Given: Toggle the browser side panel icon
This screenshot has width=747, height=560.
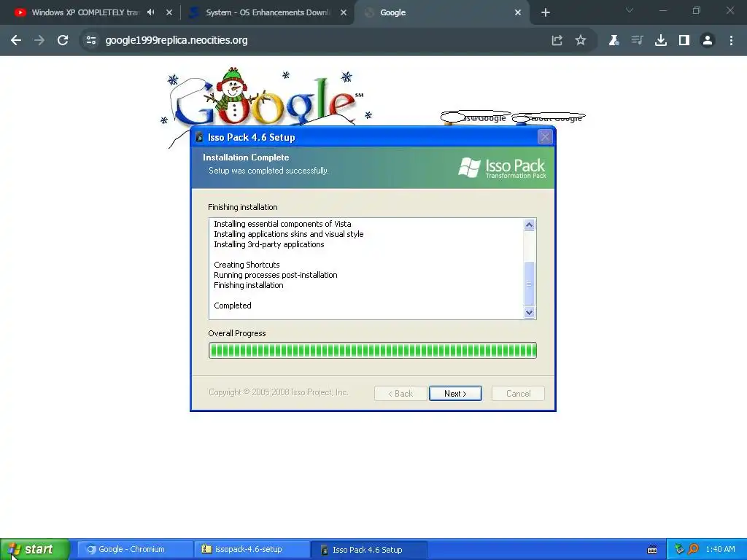Looking at the screenshot, I should tap(684, 41).
